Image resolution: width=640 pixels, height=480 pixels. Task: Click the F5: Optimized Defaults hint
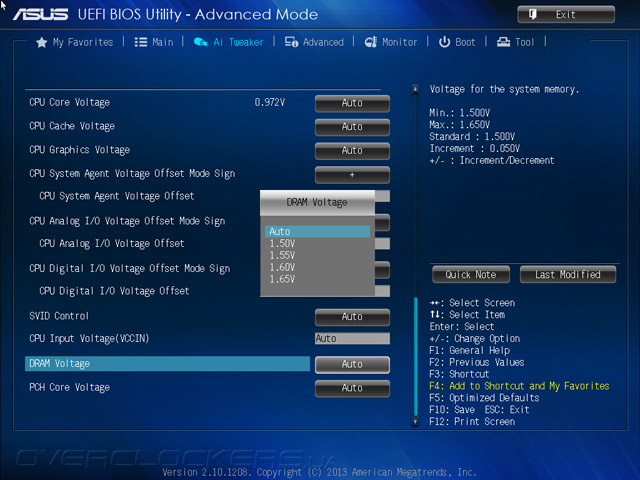484,398
